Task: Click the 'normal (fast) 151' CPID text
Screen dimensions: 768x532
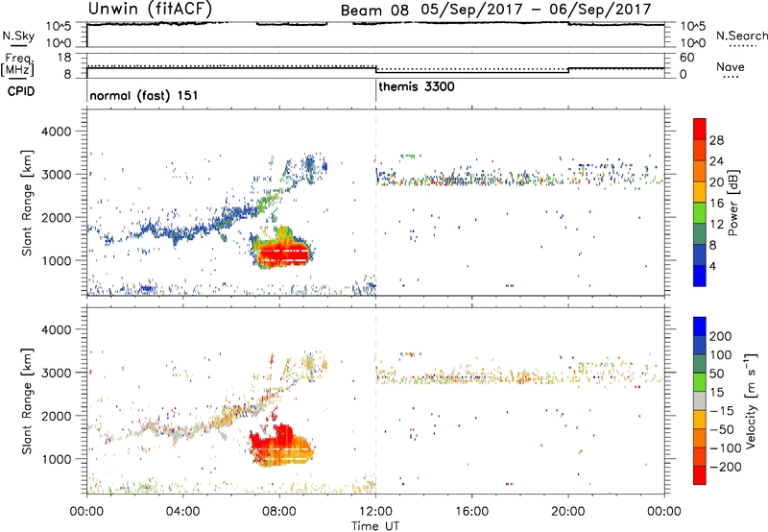Action: [144, 95]
